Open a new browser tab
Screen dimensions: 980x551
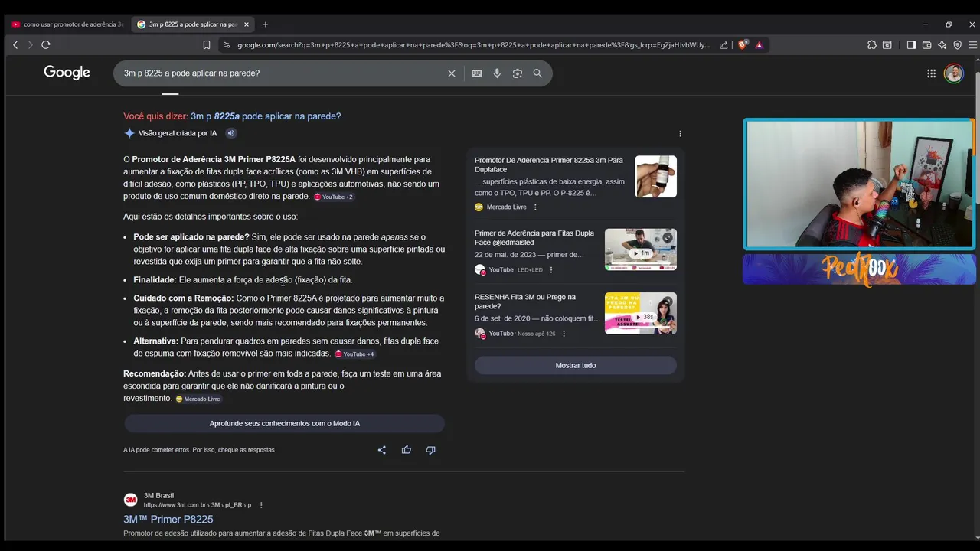(265, 24)
